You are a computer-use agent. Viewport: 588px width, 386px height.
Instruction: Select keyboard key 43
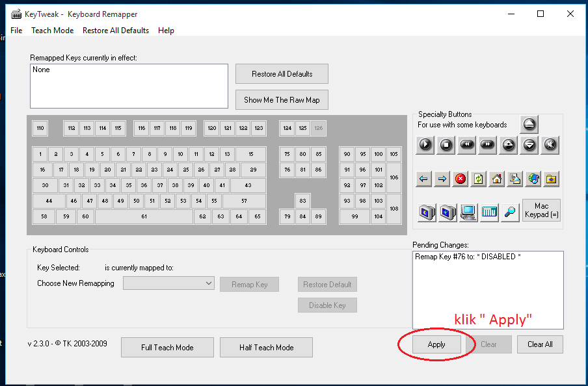click(x=248, y=185)
